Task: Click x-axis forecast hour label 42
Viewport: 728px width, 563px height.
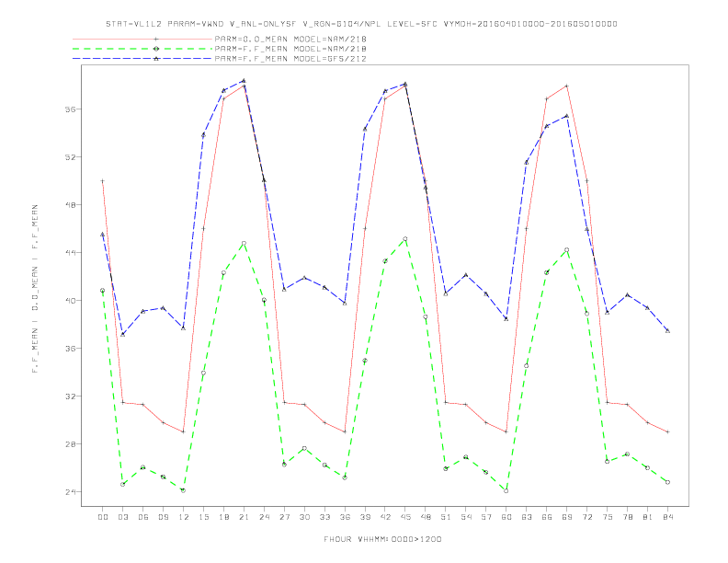Action: 385,517
